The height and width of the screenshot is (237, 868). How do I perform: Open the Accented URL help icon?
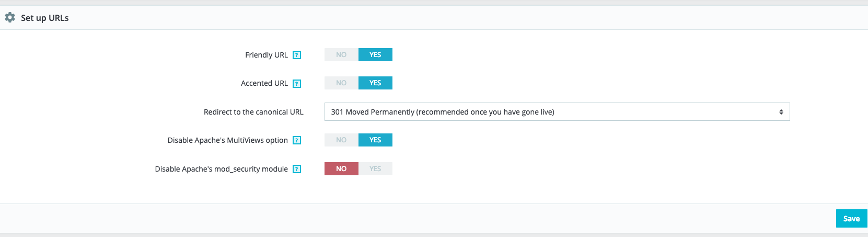pyautogui.click(x=297, y=84)
